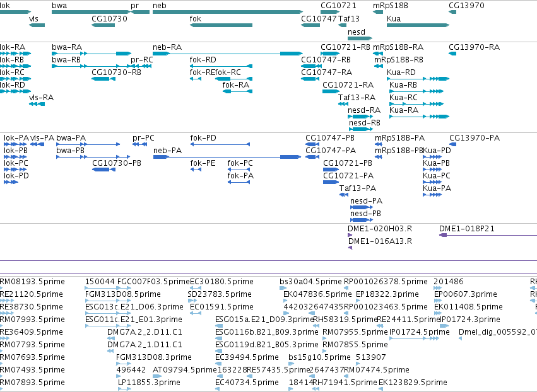The width and height of the screenshot is (537, 392).
Task: Select protein nesd-PA
Action: (x=360, y=207)
